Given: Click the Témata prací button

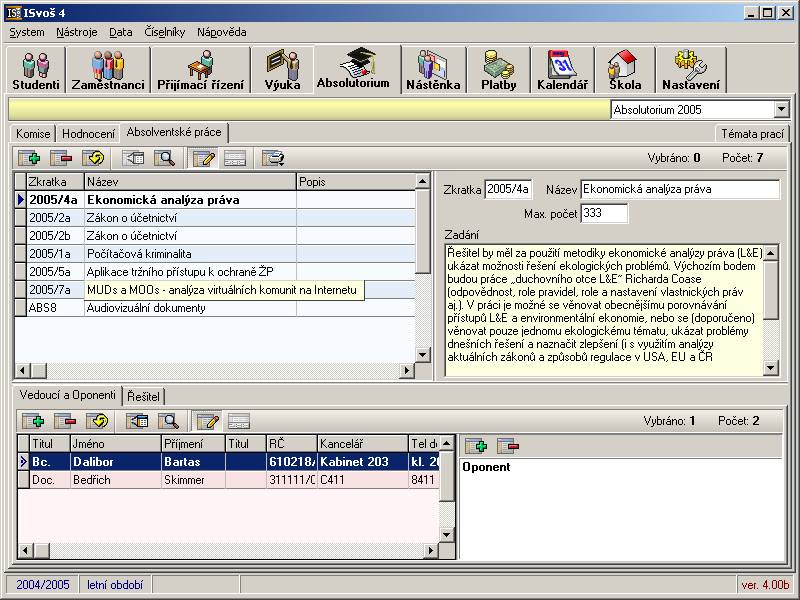Looking at the screenshot, I should click(752, 133).
